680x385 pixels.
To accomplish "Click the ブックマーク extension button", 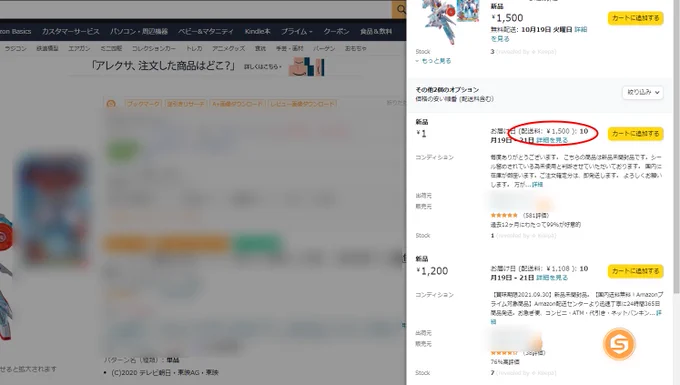I will click(x=143, y=104).
